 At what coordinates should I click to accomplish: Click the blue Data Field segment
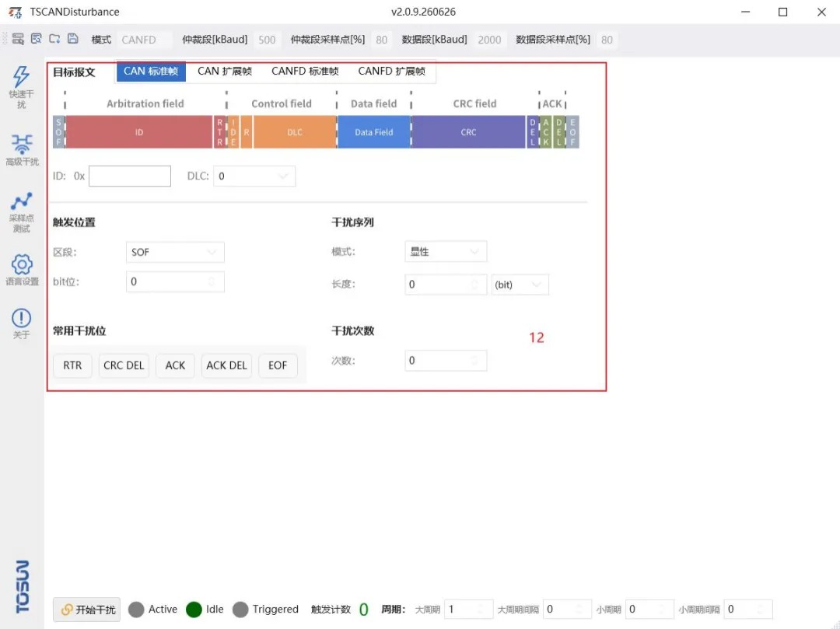[x=374, y=132]
